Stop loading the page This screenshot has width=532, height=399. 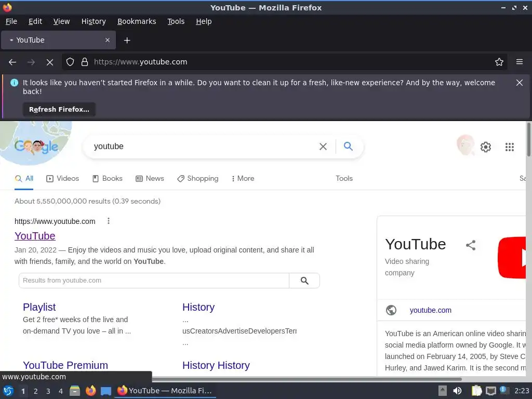(x=50, y=62)
